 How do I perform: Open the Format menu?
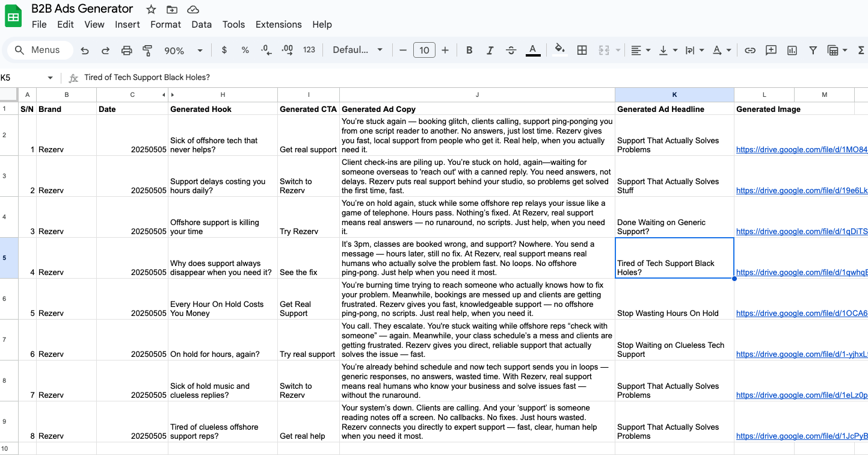point(165,25)
